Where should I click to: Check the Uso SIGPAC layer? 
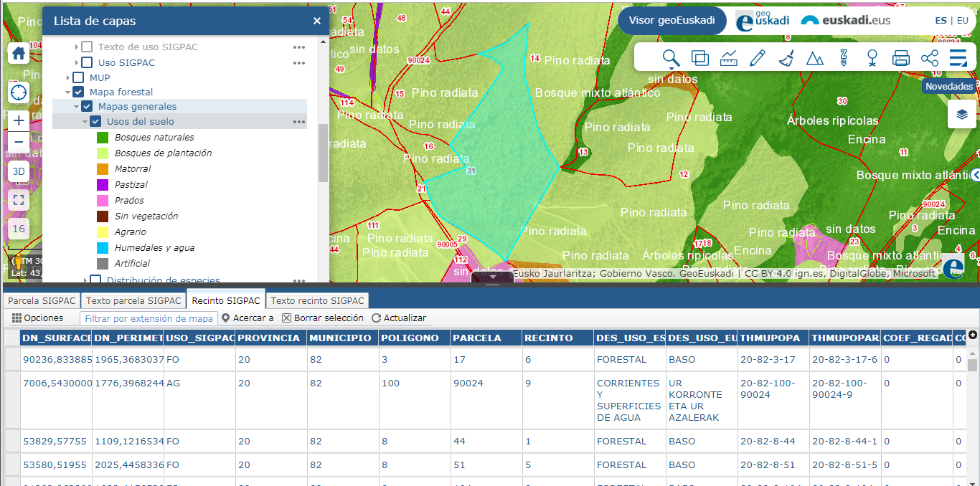(87, 62)
